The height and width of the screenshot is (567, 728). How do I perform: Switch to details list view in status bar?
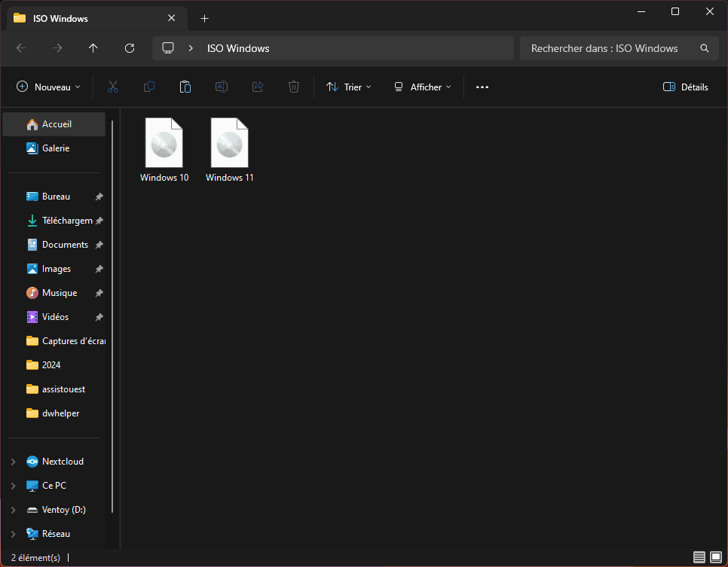[699, 556]
